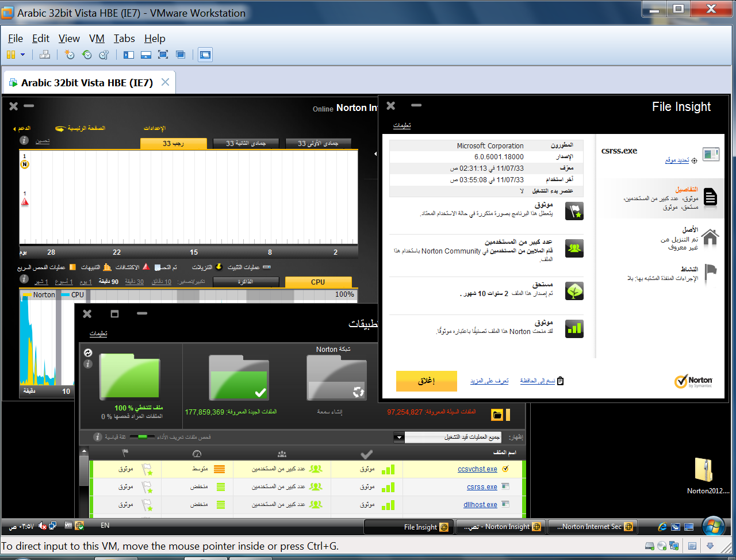Click the refresh icon beside the green folder
736x560 pixels.
[88, 352]
